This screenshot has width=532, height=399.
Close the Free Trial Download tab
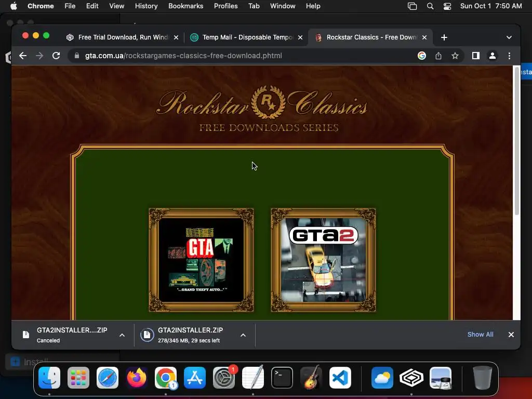point(176,37)
